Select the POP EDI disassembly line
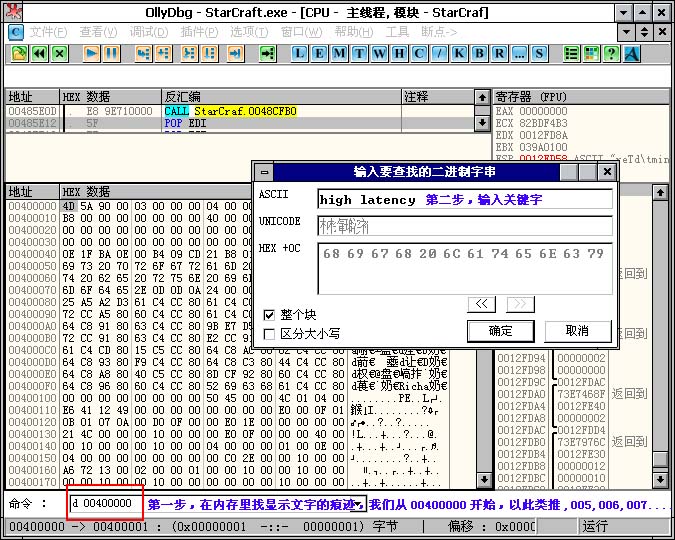675x540 pixels. click(x=240, y=123)
